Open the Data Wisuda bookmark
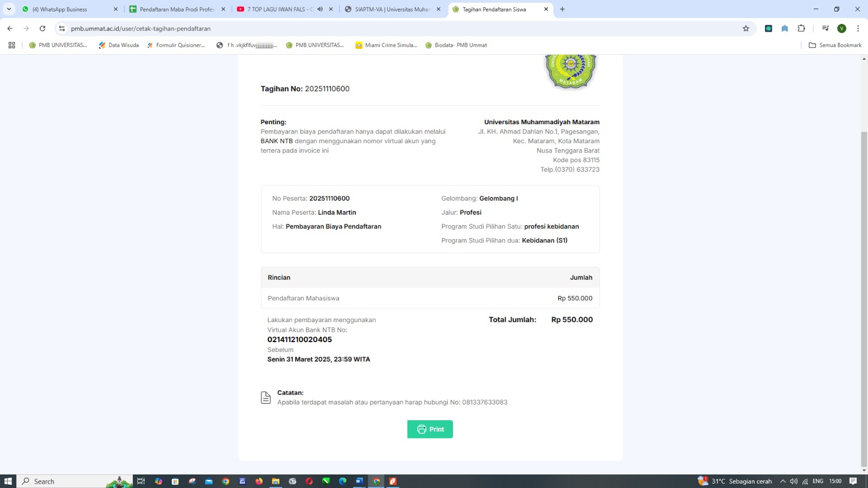 coord(118,45)
